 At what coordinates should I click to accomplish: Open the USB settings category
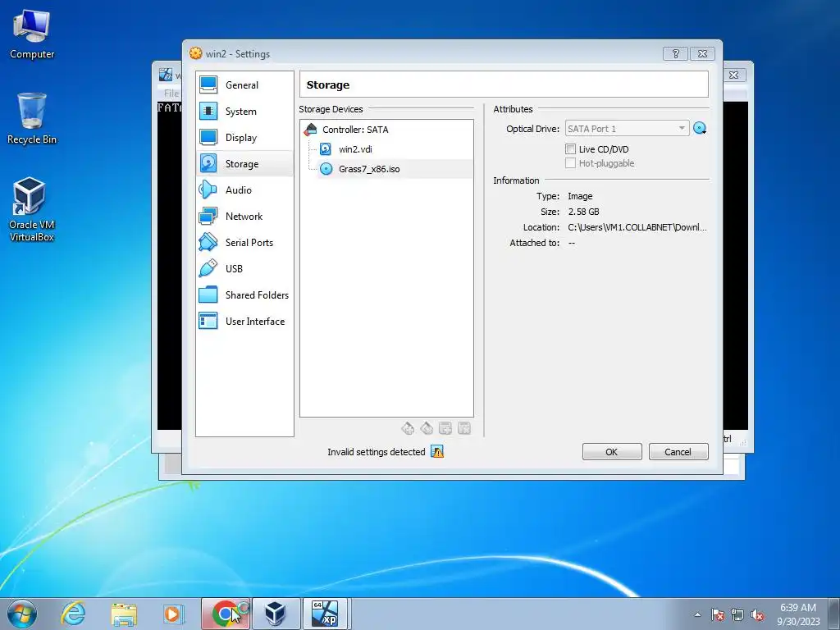point(244,269)
